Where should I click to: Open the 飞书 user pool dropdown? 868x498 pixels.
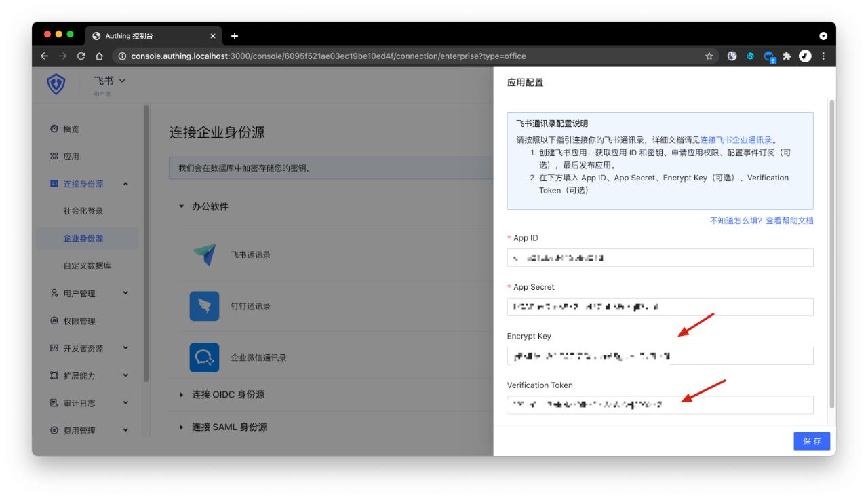tap(109, 81)
